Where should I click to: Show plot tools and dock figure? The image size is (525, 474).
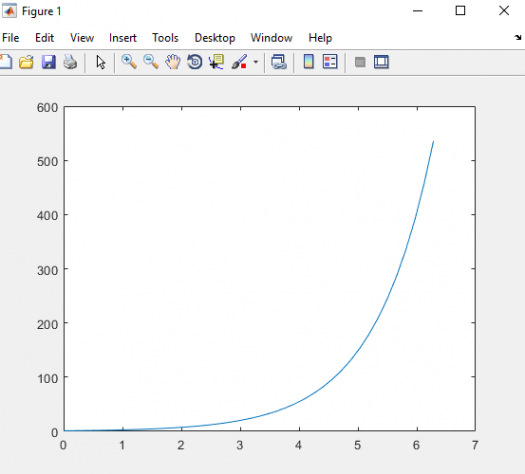(x=381, y=62)
